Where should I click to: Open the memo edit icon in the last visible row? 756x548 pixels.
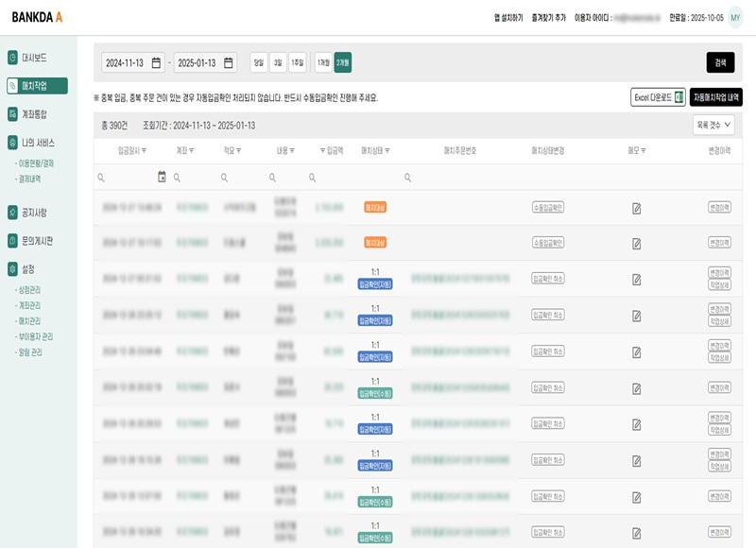[636, 533]
